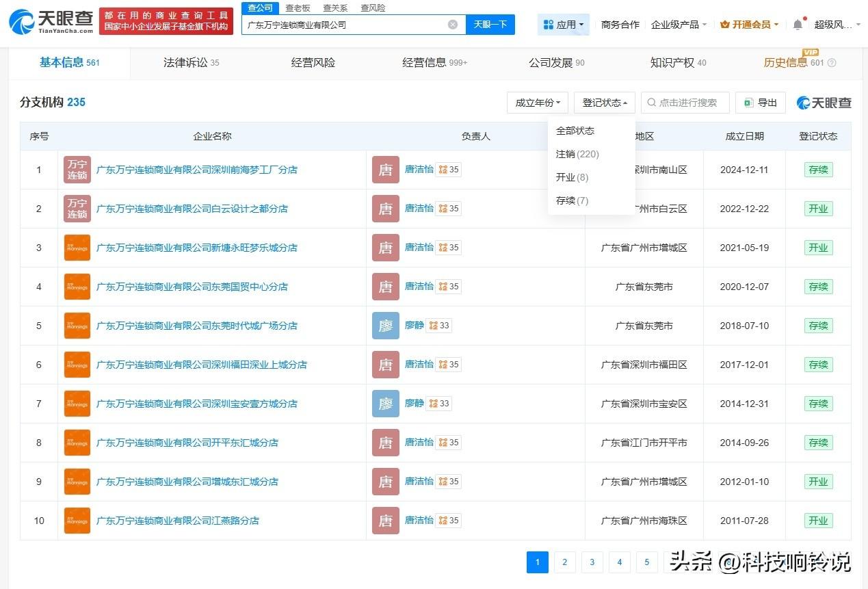Expand the 成立年份 filter dropdown
Viewport: 868px width, 589px height.
coord(538,103)
